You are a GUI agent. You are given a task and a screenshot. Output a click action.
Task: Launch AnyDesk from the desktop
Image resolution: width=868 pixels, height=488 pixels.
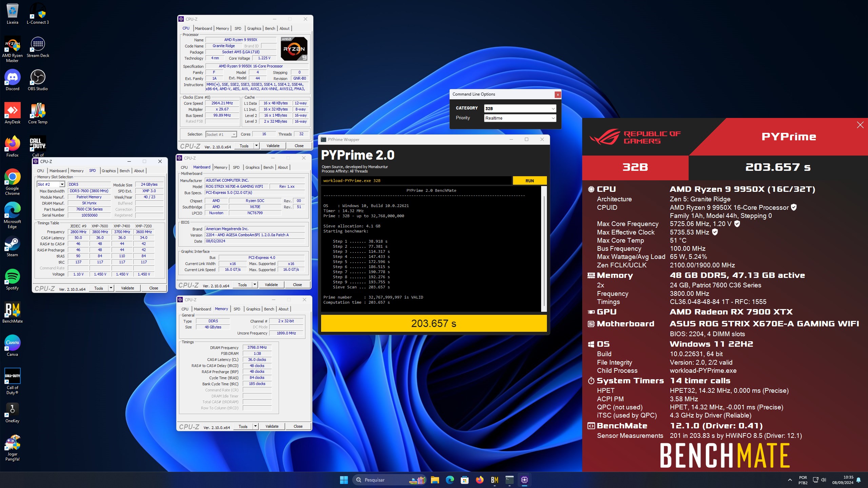[x=12, y=114]
